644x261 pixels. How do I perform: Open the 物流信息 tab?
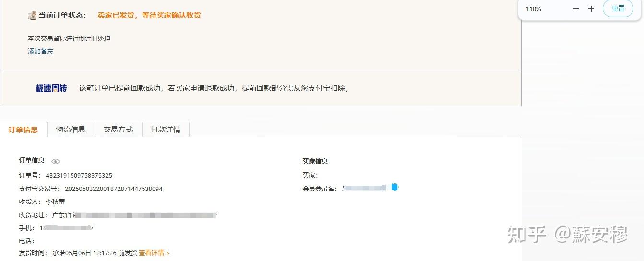point(71,130)
